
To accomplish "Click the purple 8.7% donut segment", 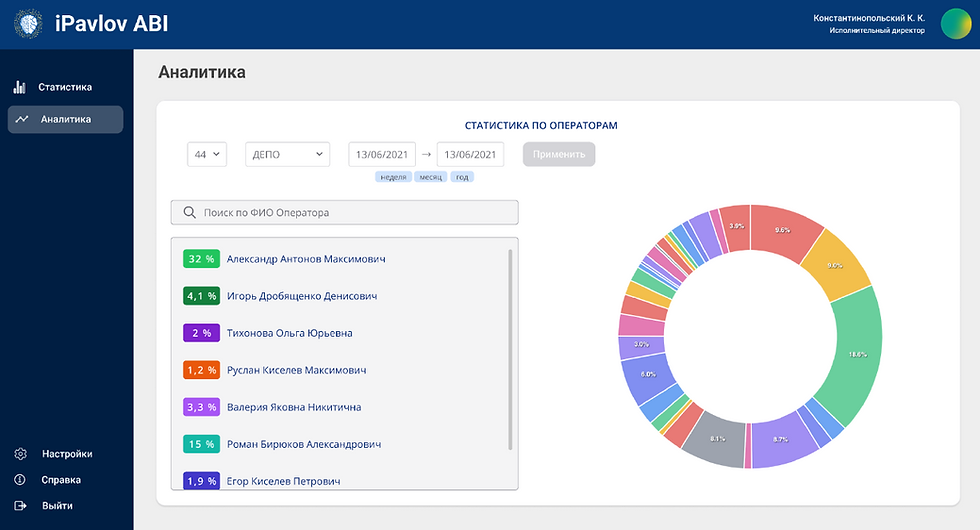I will click(781, 440).
